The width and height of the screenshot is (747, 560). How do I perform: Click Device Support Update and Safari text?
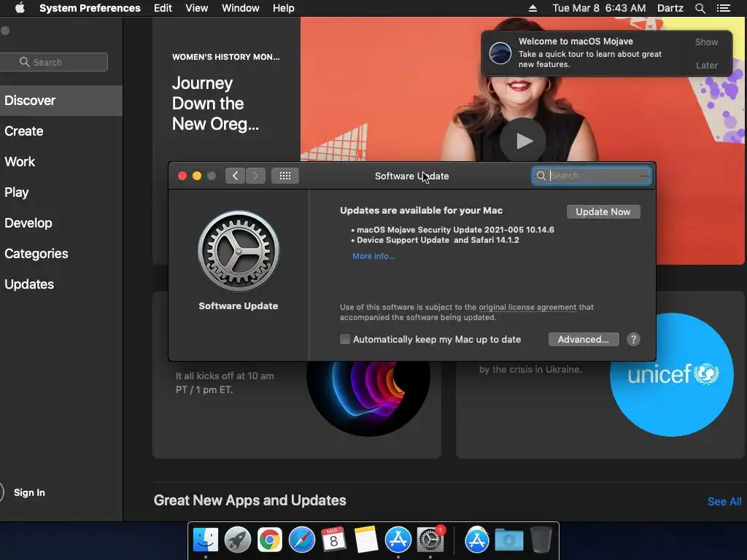[438, 240]
